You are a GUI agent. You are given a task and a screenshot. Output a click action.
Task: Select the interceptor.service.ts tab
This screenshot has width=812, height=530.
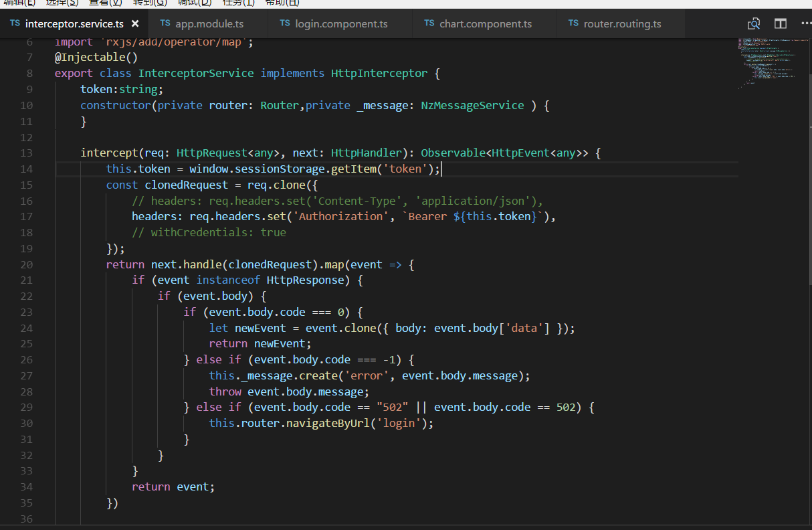click(x=74, y=23)
